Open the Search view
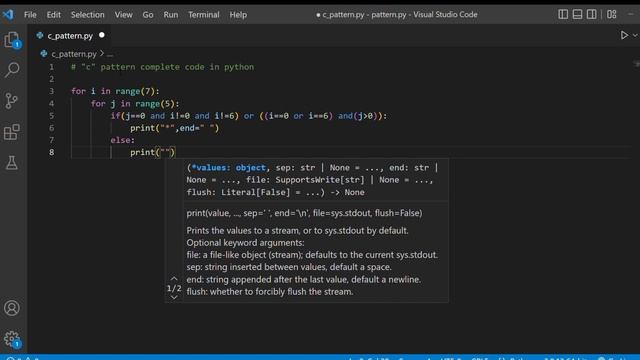Image resolution: width=640 pixels, height=360 pixels. tap(12, 69)
